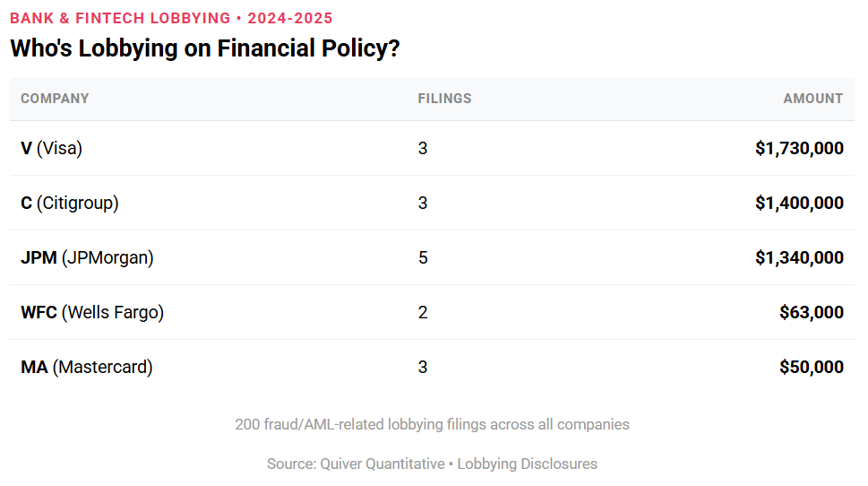Click Wells Fargo's $63,000 amount
Image resolution: width=868 pixels, height=486 pixels.
click(x=812, y=312)
